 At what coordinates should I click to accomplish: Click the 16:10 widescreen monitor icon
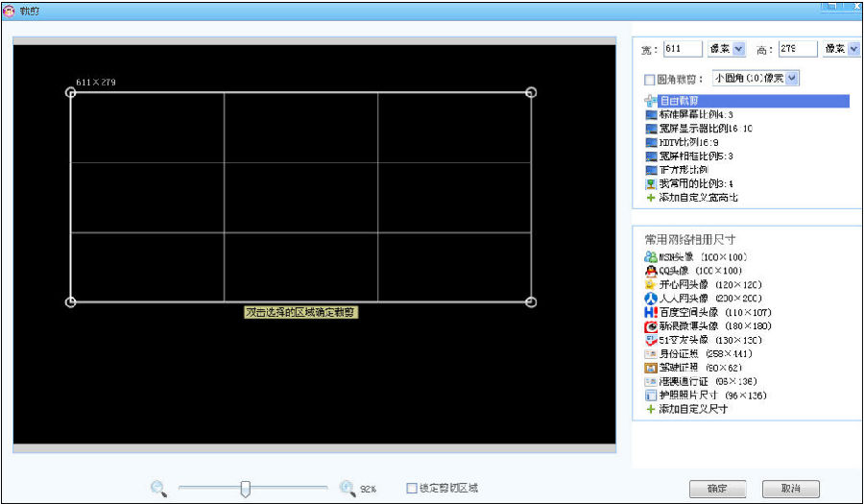651,129
